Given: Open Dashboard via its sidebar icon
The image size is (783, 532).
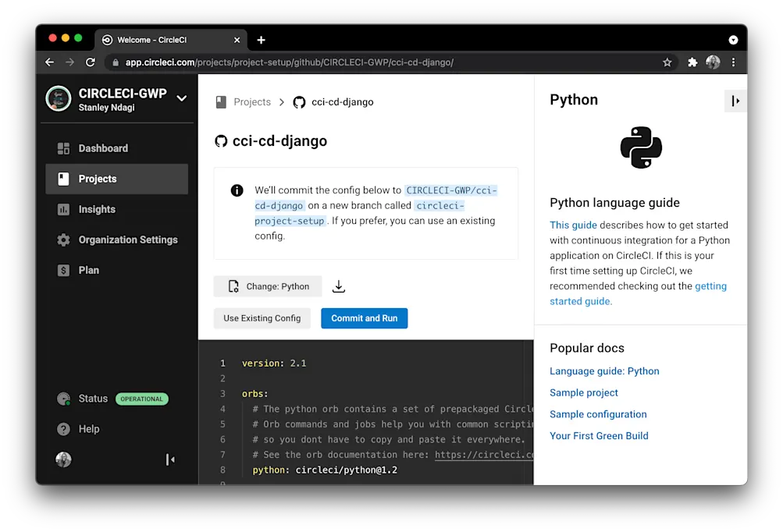Looking at the screenshot, I should click(x=64, y=148).
